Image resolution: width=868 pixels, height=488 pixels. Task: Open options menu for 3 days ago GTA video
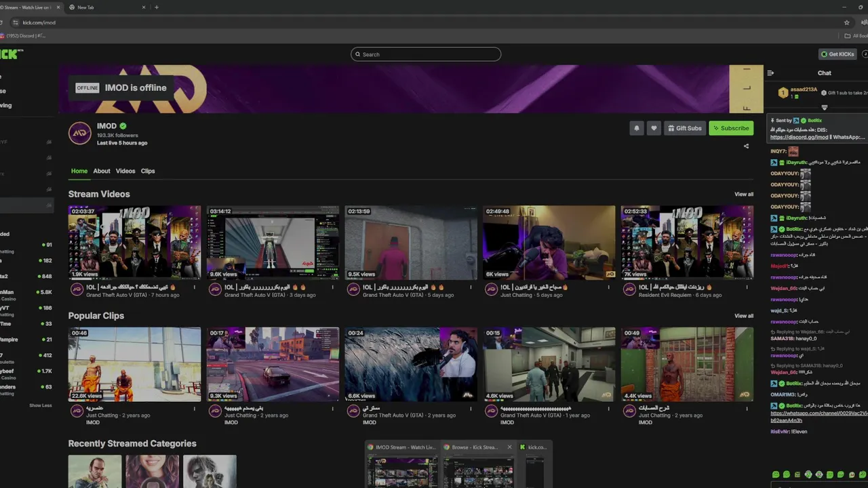coord(333,287)
